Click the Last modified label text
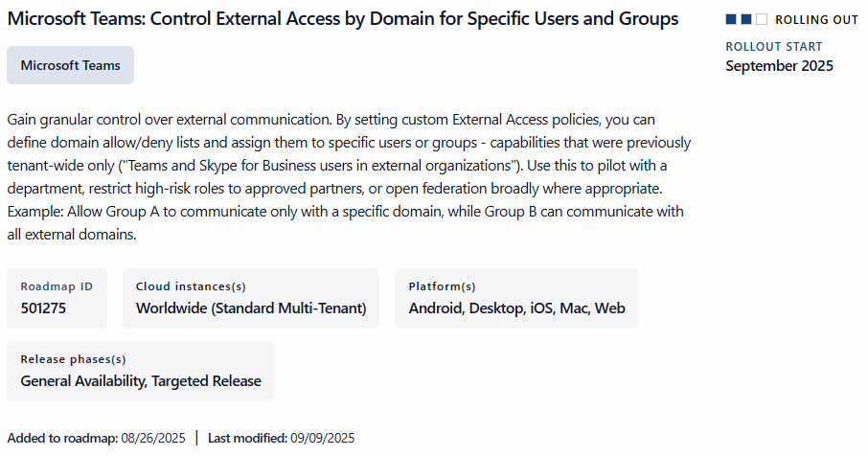The image size is (868, 456). [247, 438]
